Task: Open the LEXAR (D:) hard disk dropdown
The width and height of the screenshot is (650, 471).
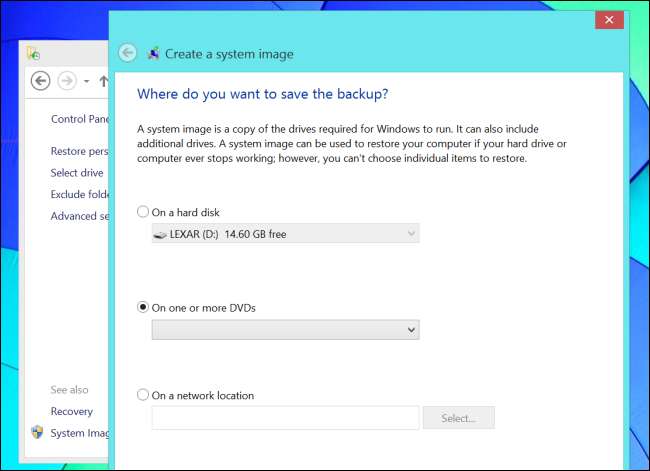Action: (286, 233)
